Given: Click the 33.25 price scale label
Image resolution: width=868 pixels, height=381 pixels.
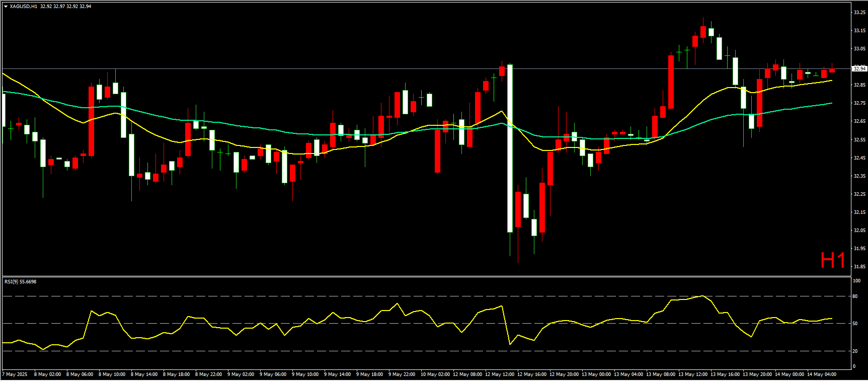Looking at the screenshot, I should point(859,13).
